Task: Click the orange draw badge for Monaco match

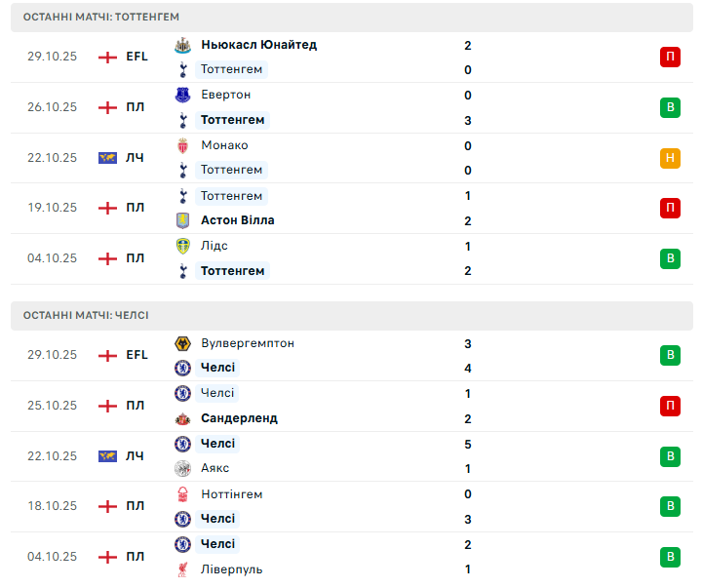Action: click(x=670, y=158)
